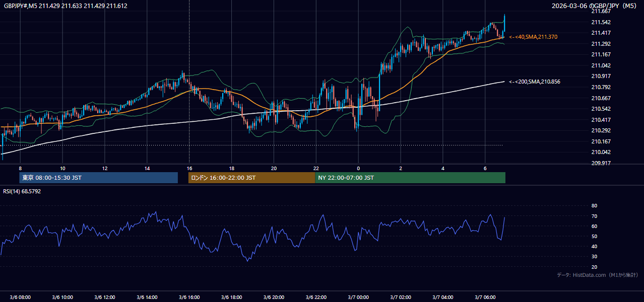
Task: Click price axis value 210.542
Action: (x=601, y=109)
